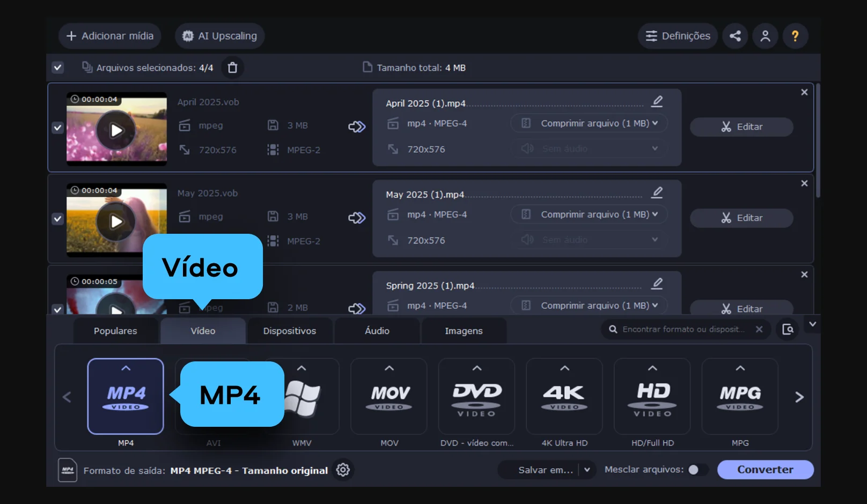Viewport: 867px width, 504px height.
Task: Choose the 4K Ultra HD format icon
Action: pyautogui.click(x=564, y=397)
